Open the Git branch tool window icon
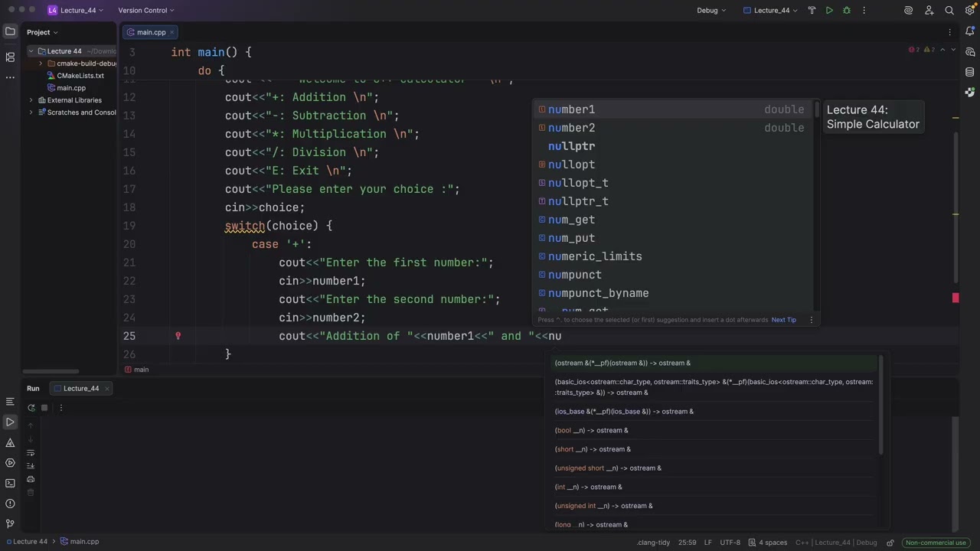This screenshot has height=551, width=980. pyautogui.click(x=10, y=524)
